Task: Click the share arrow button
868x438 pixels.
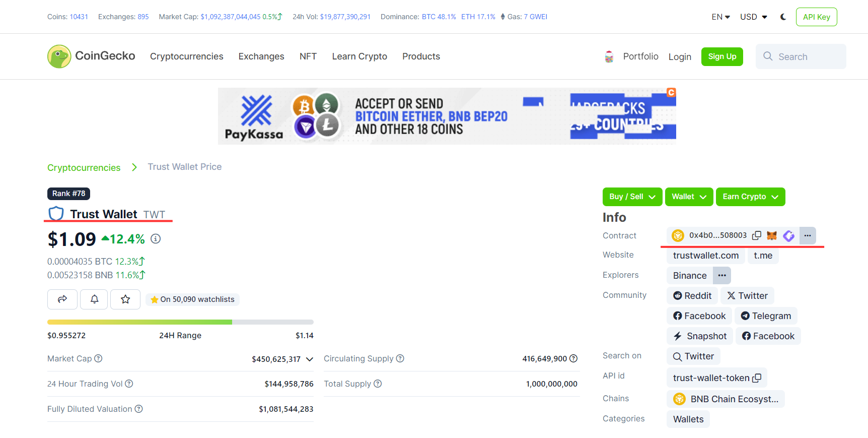Action: click(x=62, y=299)
